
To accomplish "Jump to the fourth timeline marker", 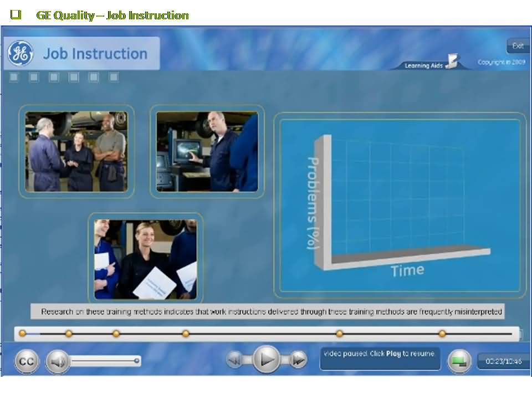I will [186, 334].
